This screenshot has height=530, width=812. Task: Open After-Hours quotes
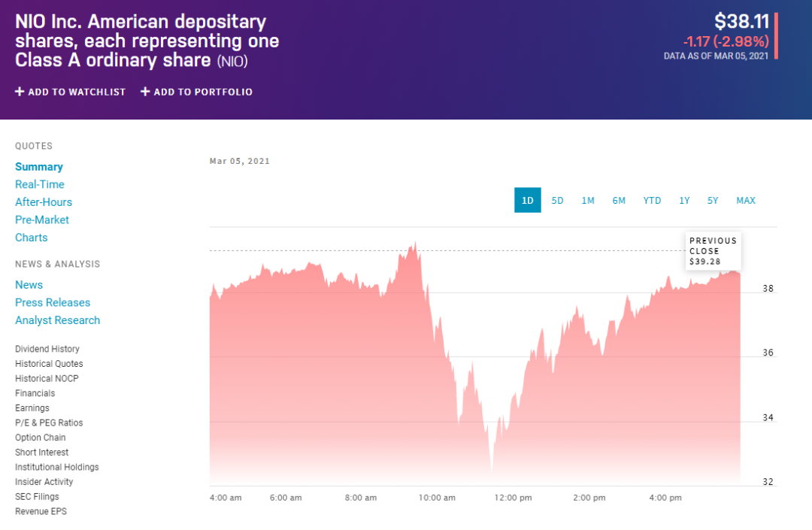tap(44, 202)
